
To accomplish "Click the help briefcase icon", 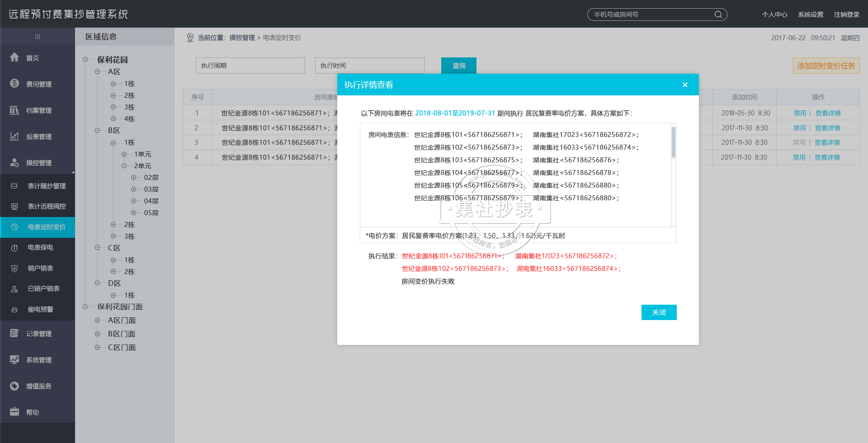I will point(14,412).
